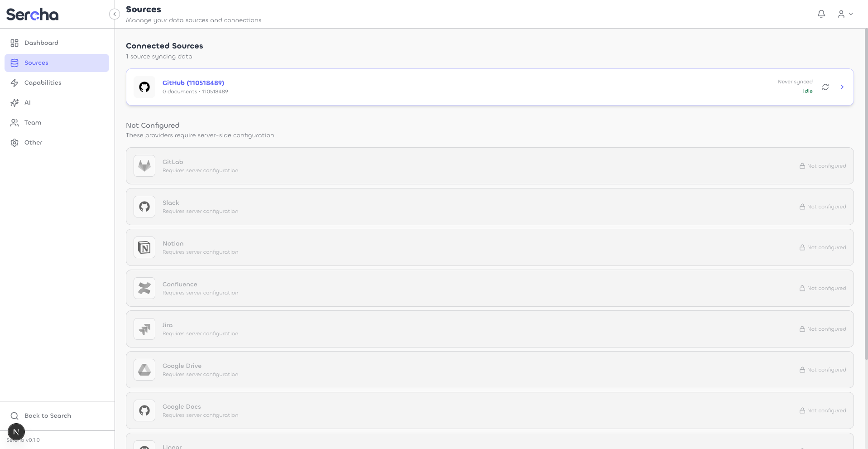Viewport: 868px width, 449px height.
Task: Click the notifications bell icon
Action: tap(821, 14)
